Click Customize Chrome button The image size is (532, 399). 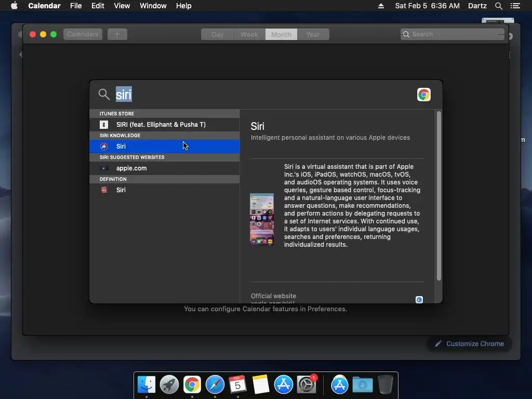click(469, 344)
